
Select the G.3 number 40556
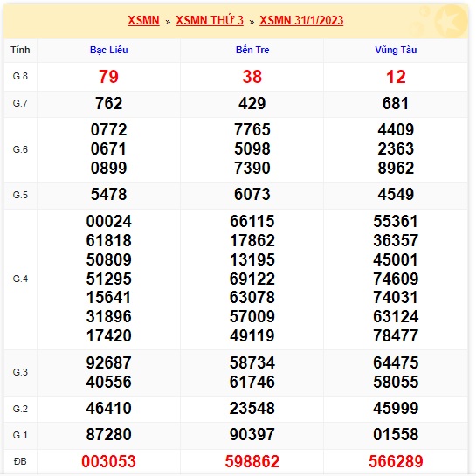[x=108, y=382]
